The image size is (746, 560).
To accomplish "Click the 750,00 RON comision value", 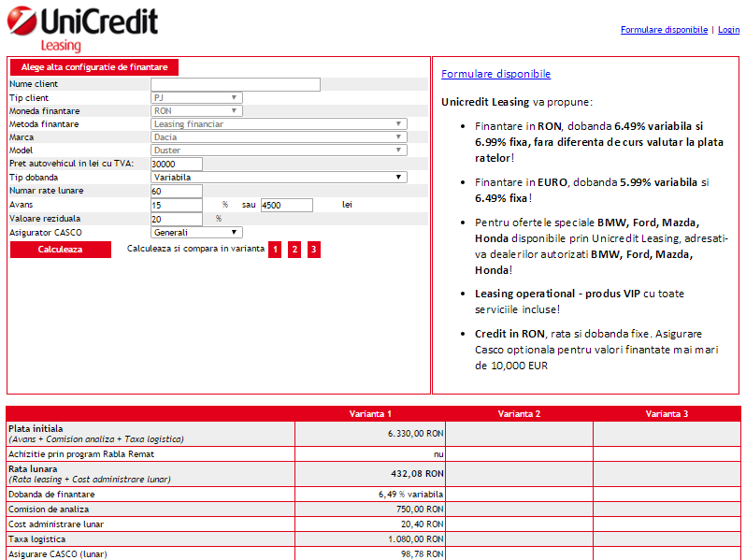I will (420, 510).
